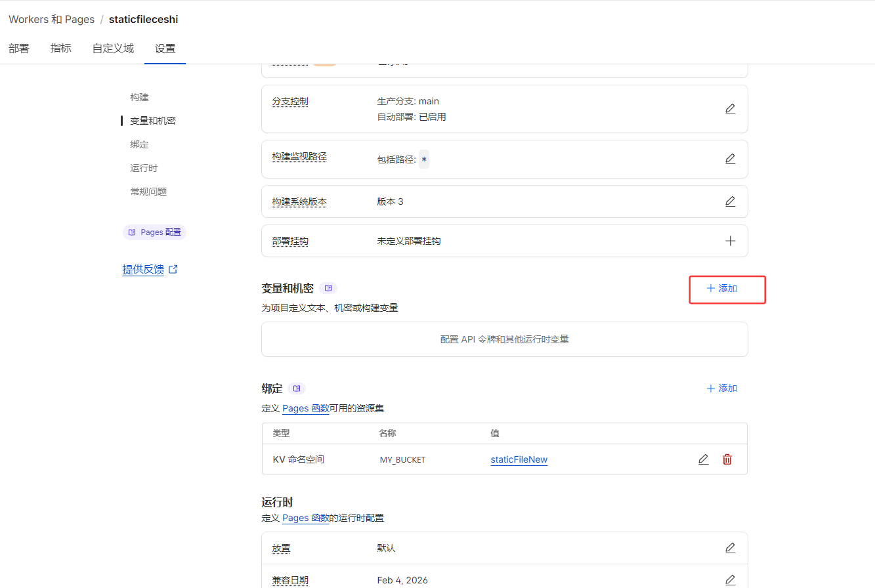Image resolution: width=875 pixels, height=588 pixels.
Task: Switch to the 自定义域 tab
Action: 112,48
